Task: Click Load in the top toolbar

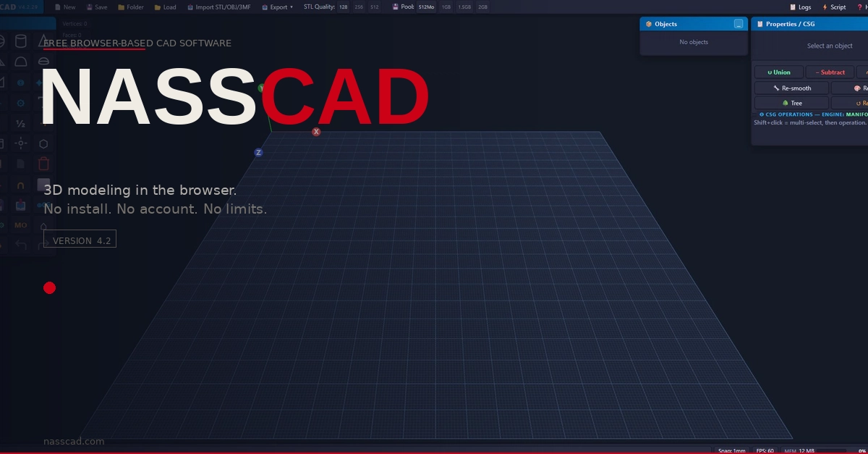Action: [x=165, y=7]
